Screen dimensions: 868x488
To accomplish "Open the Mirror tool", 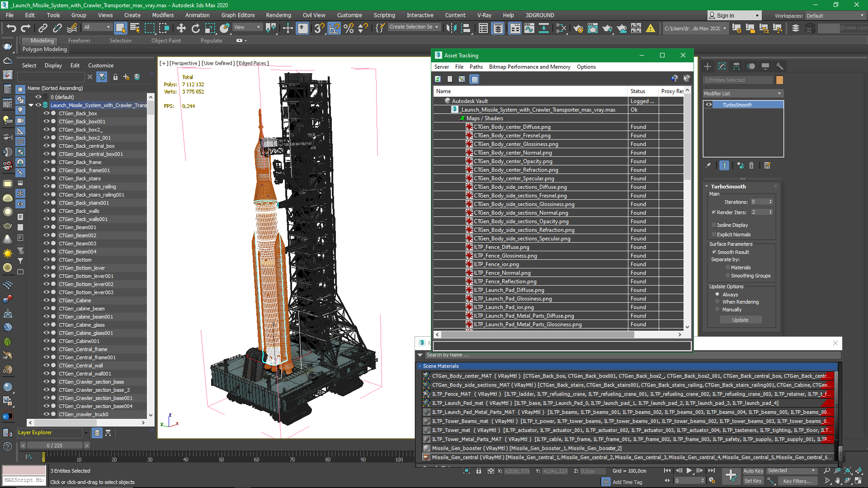I will pyautogui.click(x=451, y=28).
